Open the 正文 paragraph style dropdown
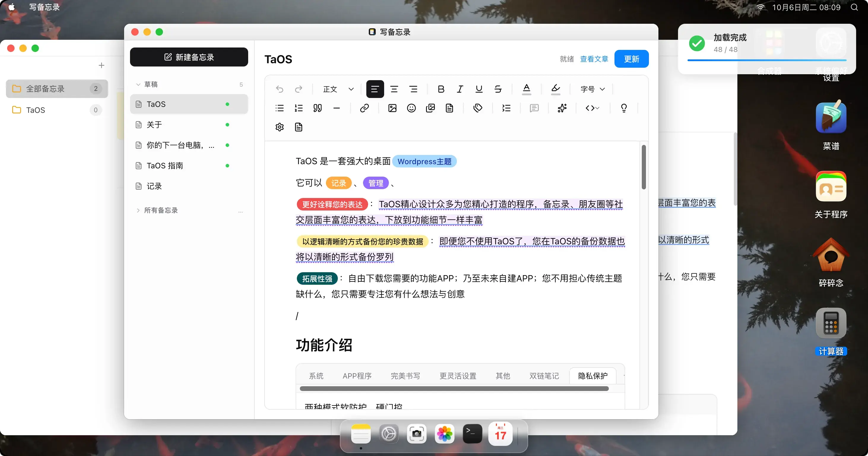The width and height of the screenshot is (868, 456). point(338,89)
